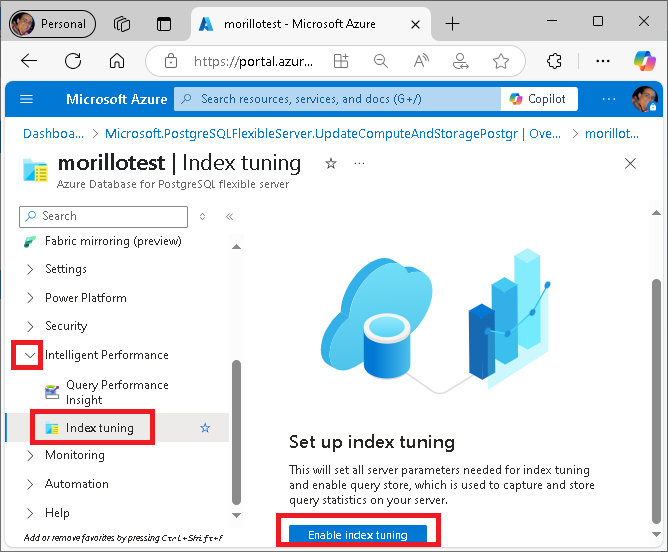
Task: Open the Azure portal hamburger menu
Action: (26, 99)
